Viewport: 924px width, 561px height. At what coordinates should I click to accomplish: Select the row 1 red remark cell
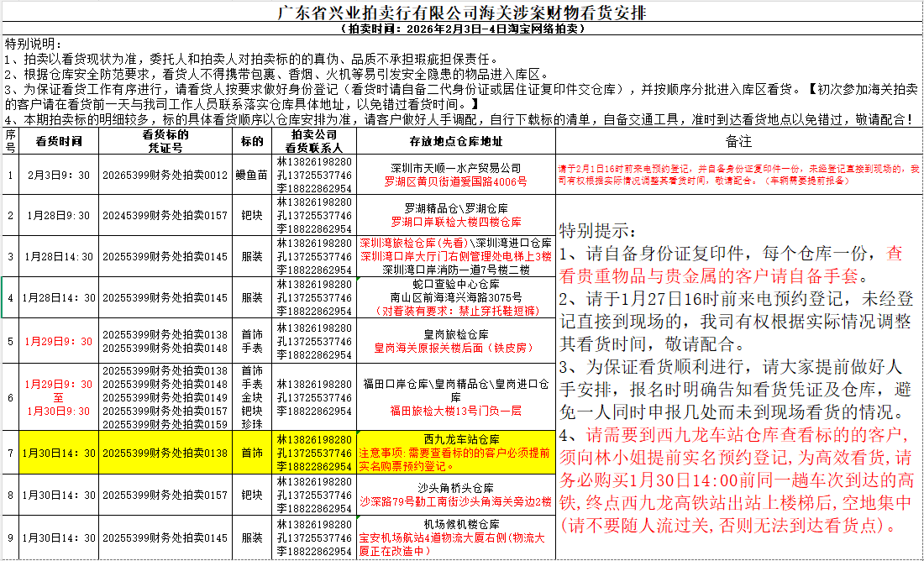[x=738, y=175]
